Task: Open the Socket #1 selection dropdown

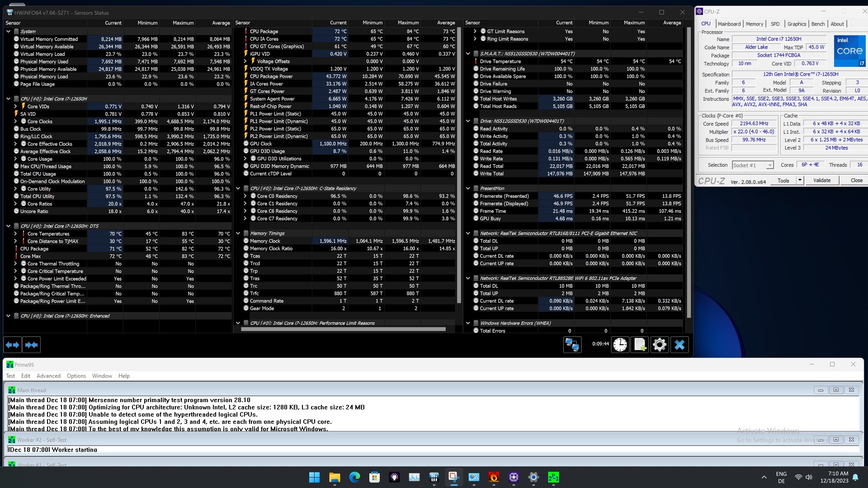Action: pos(769,165)
